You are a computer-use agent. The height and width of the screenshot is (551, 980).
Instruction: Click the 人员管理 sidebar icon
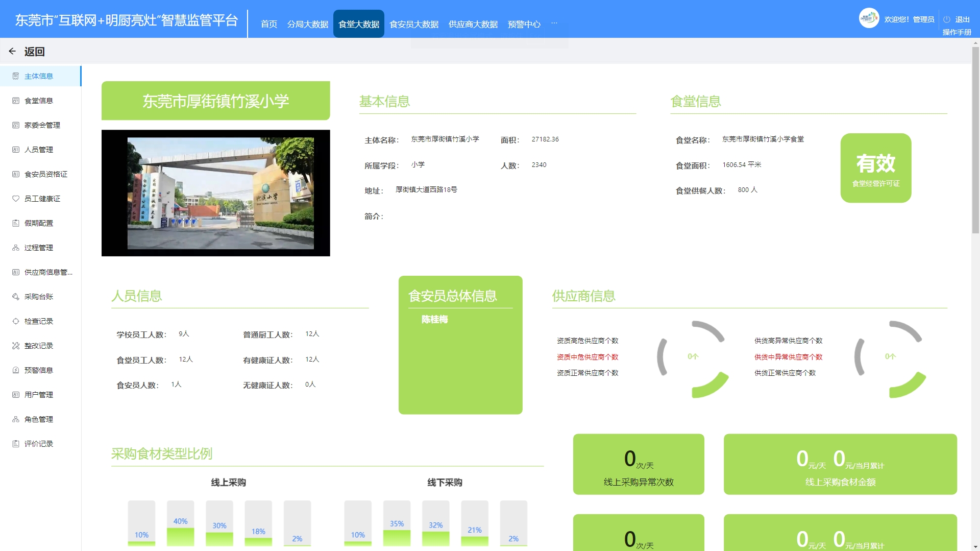(x=16, y=150)
